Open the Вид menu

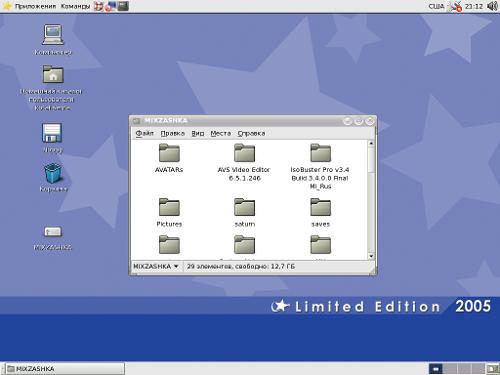pos(198,133)
